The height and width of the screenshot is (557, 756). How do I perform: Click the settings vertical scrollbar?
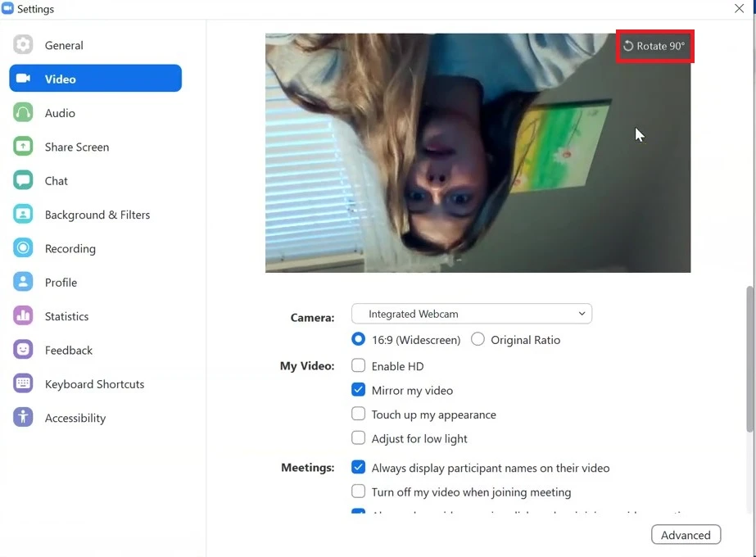[749, 358]
